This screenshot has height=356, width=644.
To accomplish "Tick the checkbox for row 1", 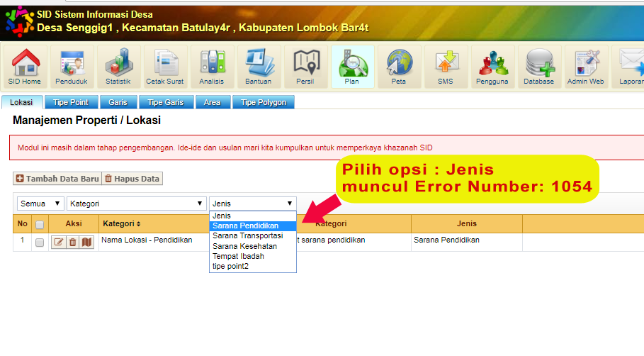I will click(40, 243).
